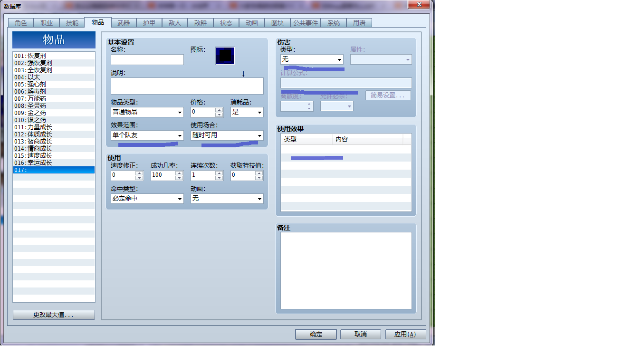The height and width of the screenshot is (364, 632).
Task: Switch to the 武器 tab
Action: (x=124, y=23)
